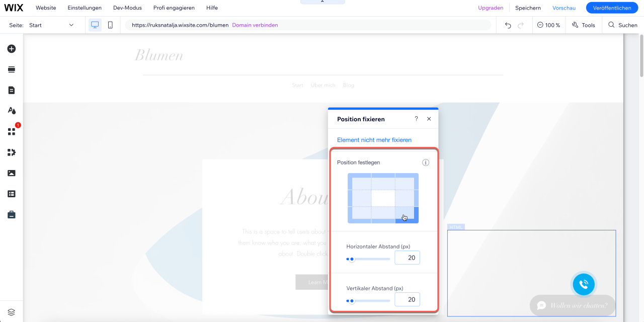Screen dimensions: 644x322
Task: Click the Horizontaler Abstand value field
Action: (407, 258)
